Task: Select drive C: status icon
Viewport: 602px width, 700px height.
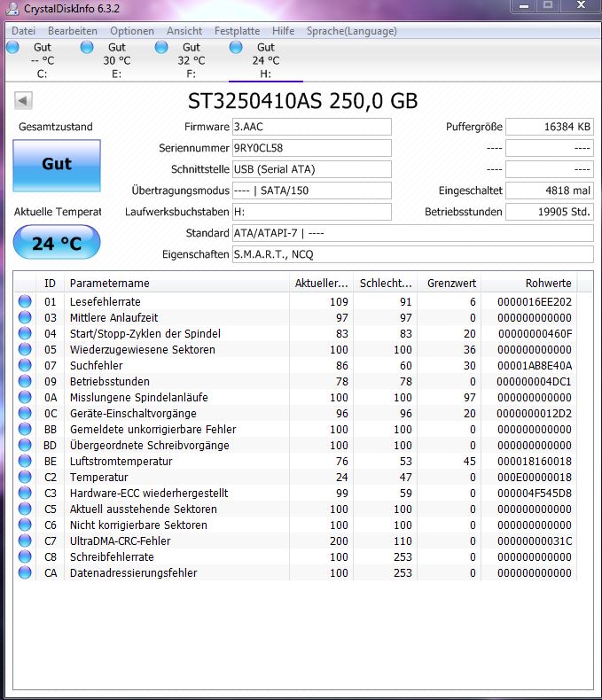Action: 12,47
